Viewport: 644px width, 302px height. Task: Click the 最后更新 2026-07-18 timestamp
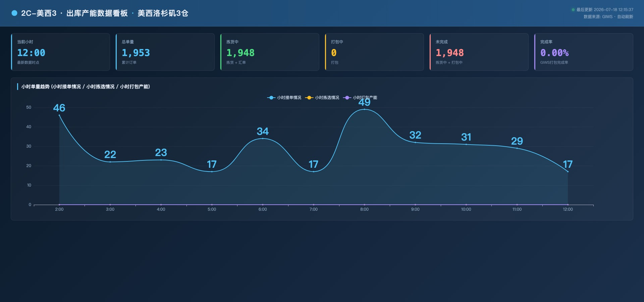pos(605,10)
